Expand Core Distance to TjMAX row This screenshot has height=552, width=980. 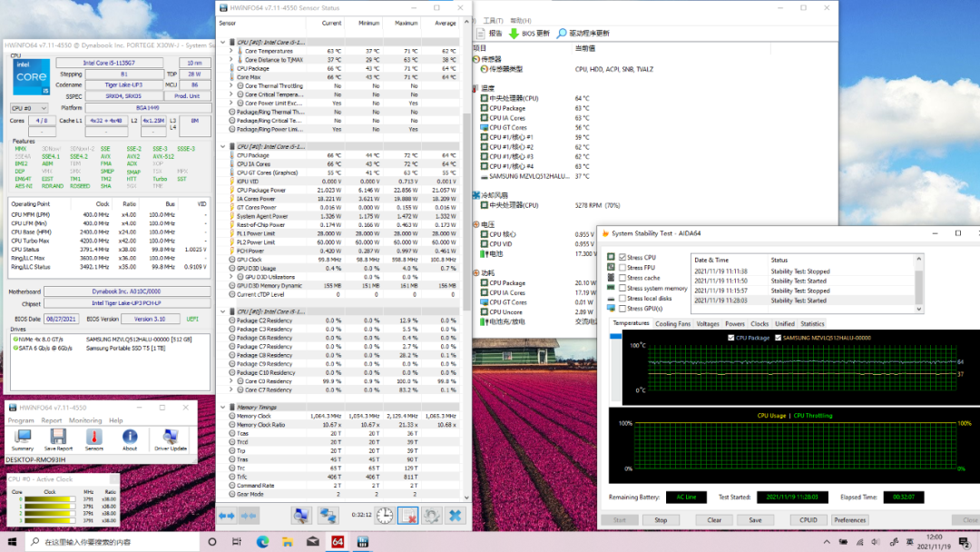231,59
